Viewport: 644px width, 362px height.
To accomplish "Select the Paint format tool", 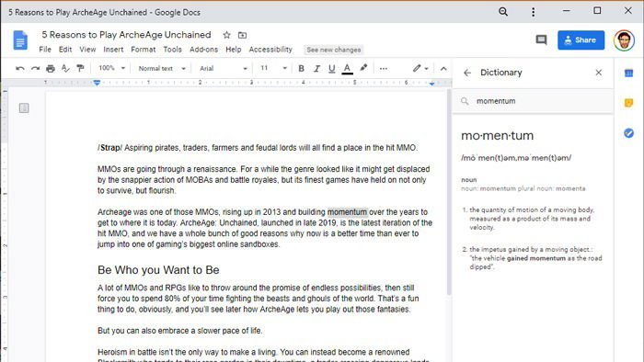I will pos(80,68).
